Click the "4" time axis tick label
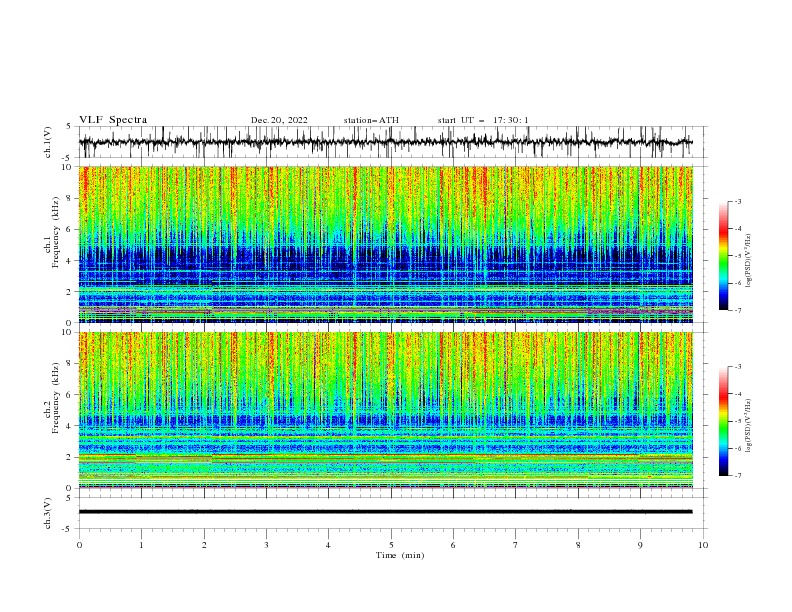Image resolution: width=792 pixels, height=612 pixels. coord(328,545)
